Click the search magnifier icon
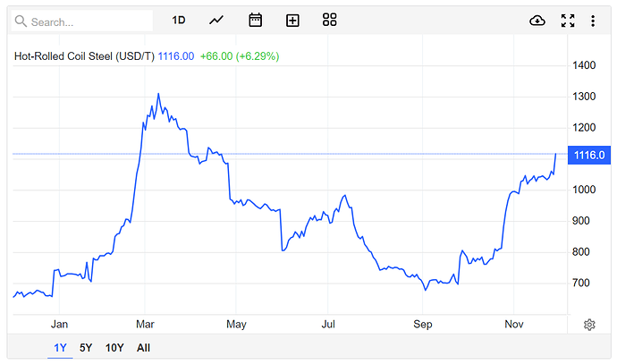617x364 pixels. point(21,21)
